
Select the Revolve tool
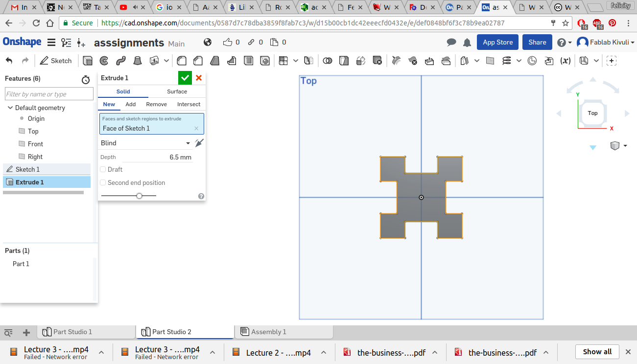click(104, 61)
